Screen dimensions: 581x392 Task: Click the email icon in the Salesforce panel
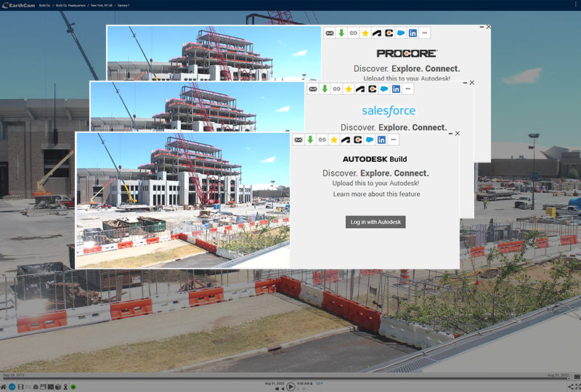[x=313, y=89]
